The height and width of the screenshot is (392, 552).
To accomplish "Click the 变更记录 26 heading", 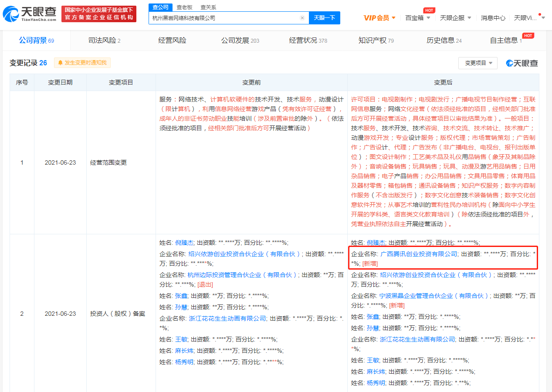I will pyautogui.click(x=28, y=63).
